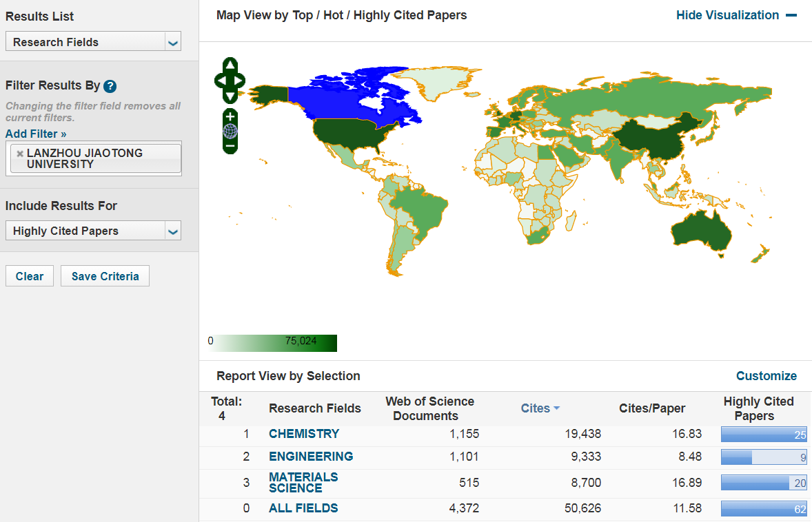Open the Highly Cited Papers dropdown
Viewport: 812px width, 522px height.
coord(93,231)
